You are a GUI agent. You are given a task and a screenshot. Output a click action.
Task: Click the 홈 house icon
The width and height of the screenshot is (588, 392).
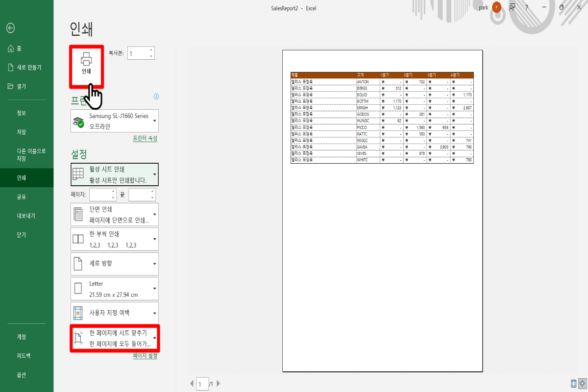10,49
